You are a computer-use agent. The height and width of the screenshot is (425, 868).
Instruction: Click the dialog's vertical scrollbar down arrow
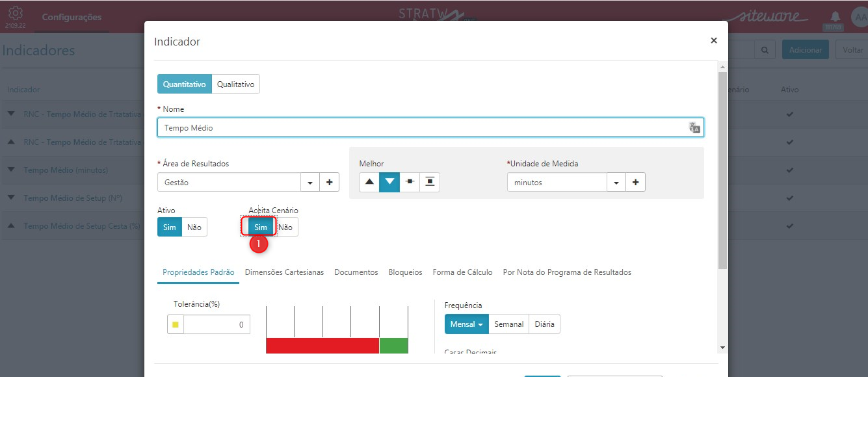tap(722, 348)
